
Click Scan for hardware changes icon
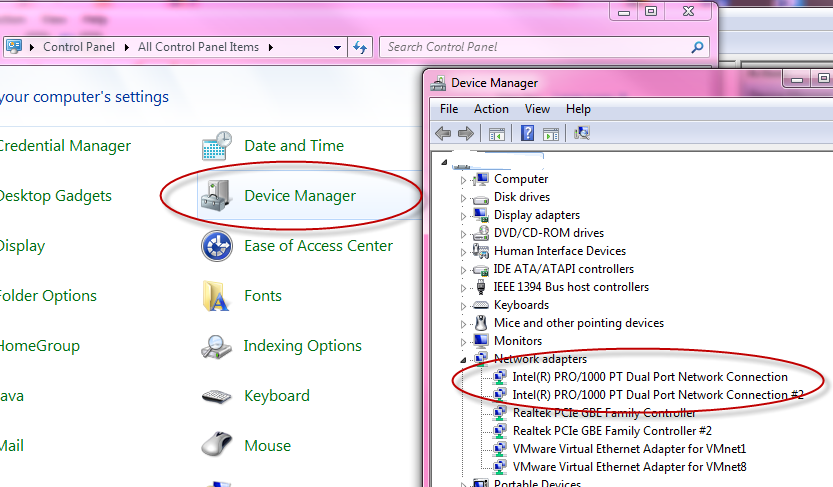(582, 133)
